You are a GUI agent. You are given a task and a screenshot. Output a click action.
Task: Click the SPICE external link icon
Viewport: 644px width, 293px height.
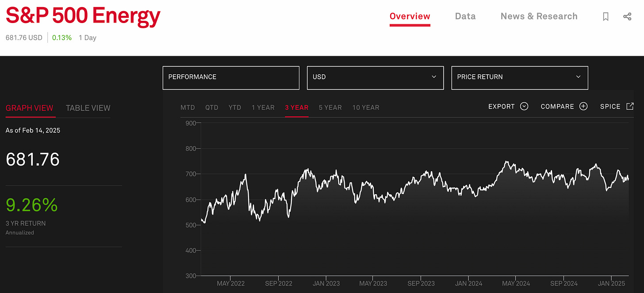630,106
